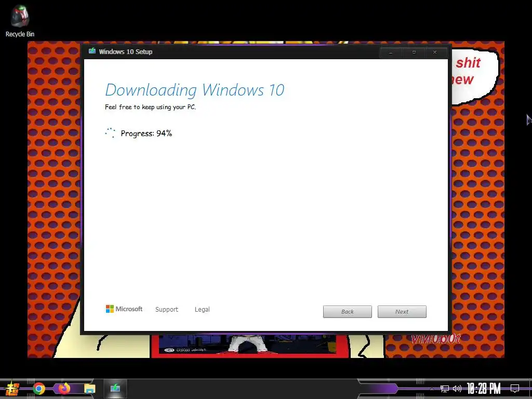This screenshot has width=532, height=399.
Task: Open File Explorer from the taskbar
Action: [x=89, y=389]
